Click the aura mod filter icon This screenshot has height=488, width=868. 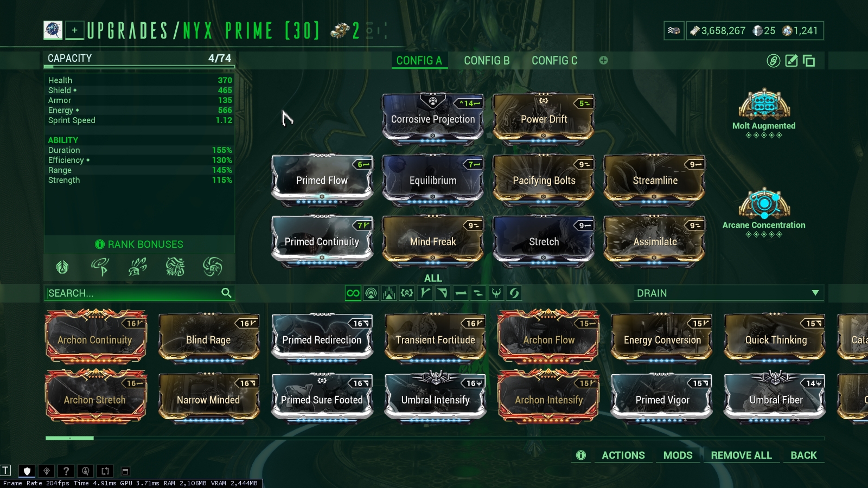(x=371, y=293)
